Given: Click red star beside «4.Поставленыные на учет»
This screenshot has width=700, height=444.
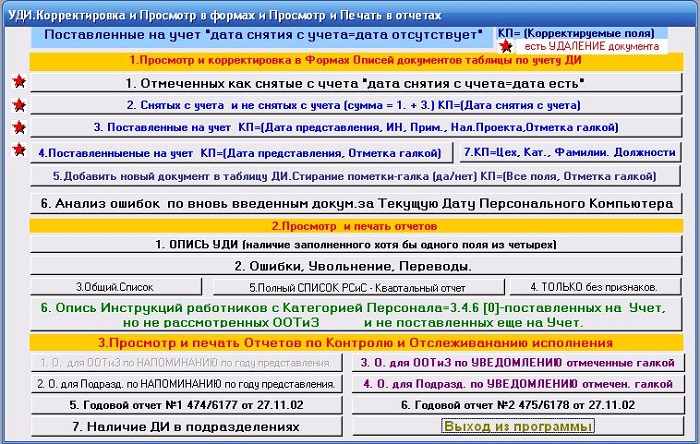Looking at the screenshot, I should coord(18,151).
